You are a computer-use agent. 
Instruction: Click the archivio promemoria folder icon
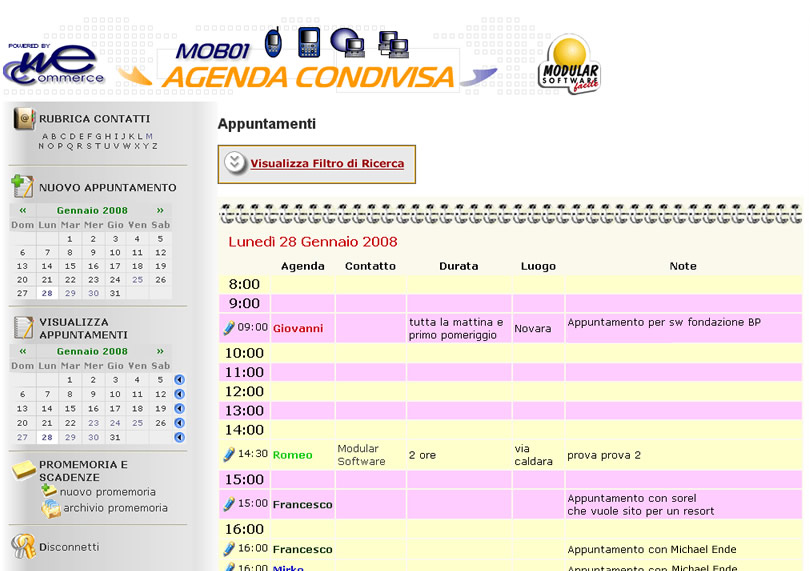51,509
